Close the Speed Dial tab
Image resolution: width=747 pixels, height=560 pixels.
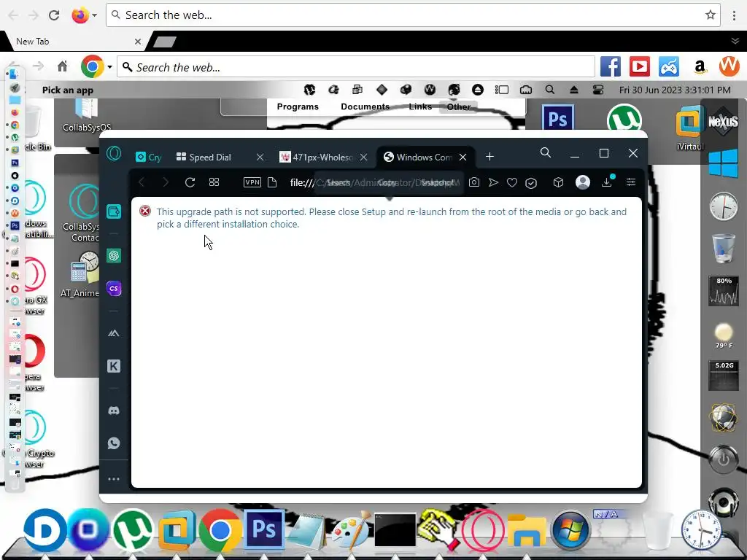[x=260, y=157]
